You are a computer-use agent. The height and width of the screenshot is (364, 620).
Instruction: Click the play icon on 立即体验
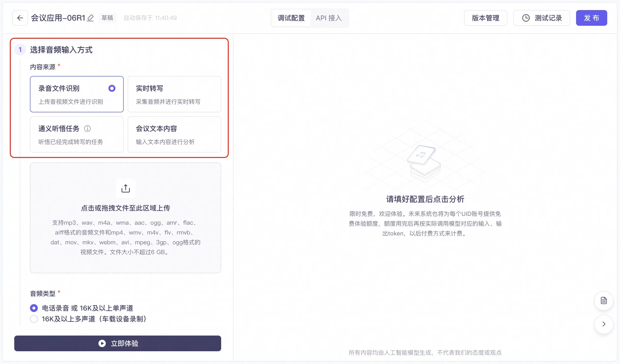click(102, 343)
